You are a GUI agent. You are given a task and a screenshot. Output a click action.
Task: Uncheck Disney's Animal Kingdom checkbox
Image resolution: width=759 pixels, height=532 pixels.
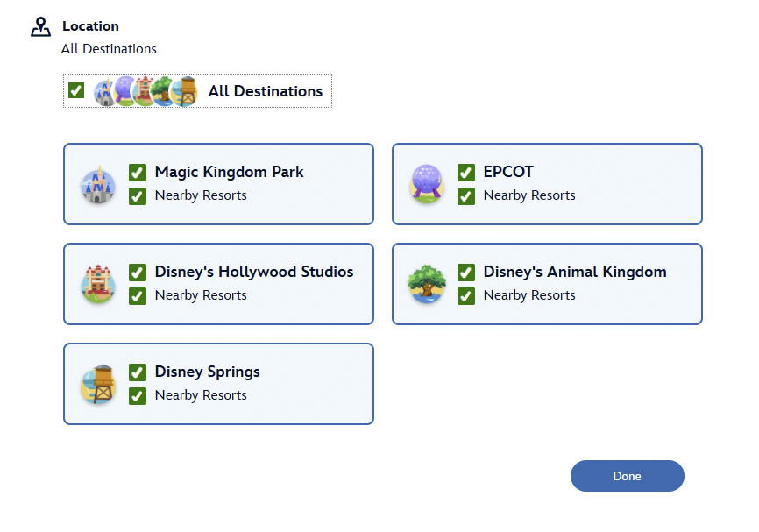465,273
